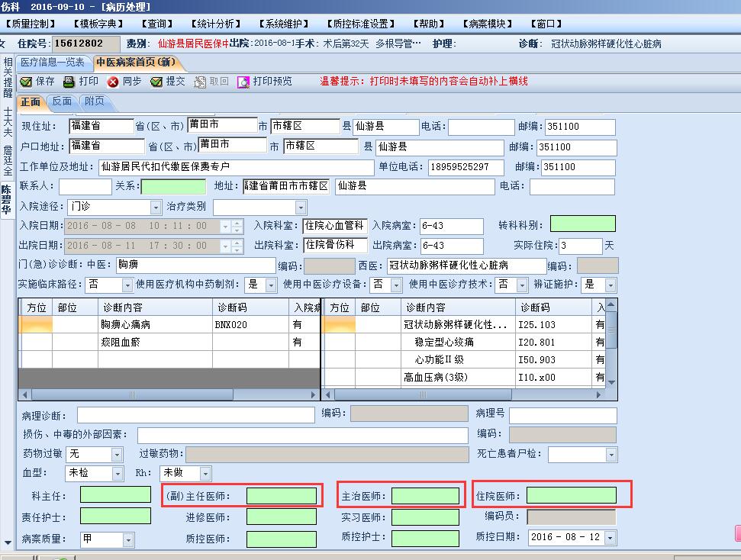Click the (副)主任医师 green field

pos(282,496)
